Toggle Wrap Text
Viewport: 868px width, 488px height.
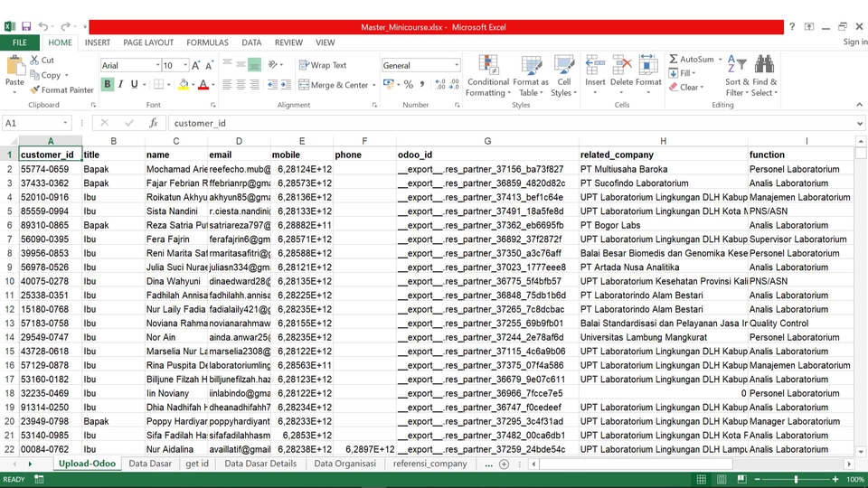pos(323,65)
